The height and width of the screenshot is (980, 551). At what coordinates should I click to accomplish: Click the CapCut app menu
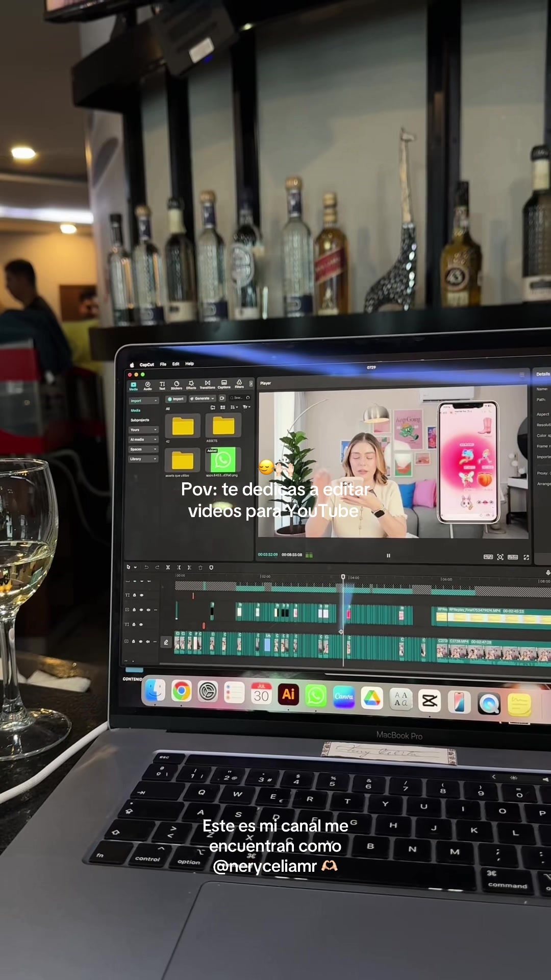pos(147,365)
